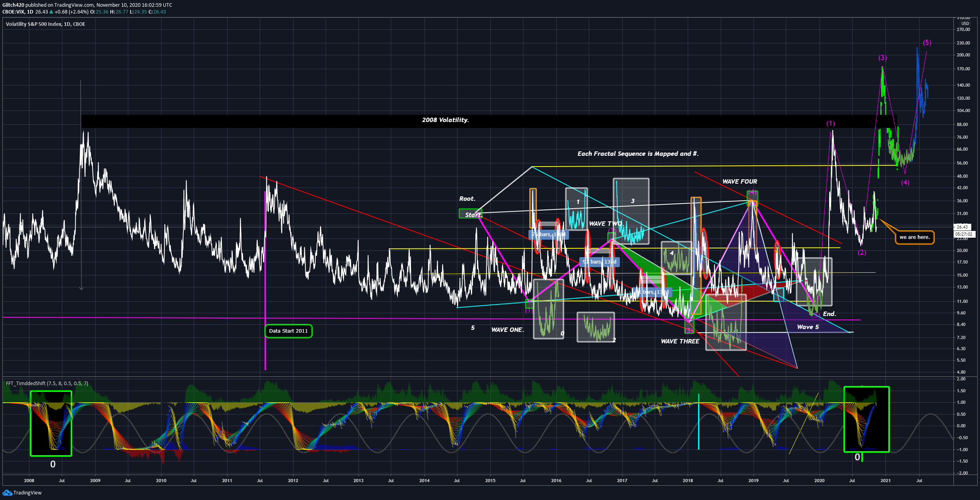Image resolution: width=980 pixels, height=500 pixels.
Task: Click the 'End.' text label
Action: tap(830, 314)
